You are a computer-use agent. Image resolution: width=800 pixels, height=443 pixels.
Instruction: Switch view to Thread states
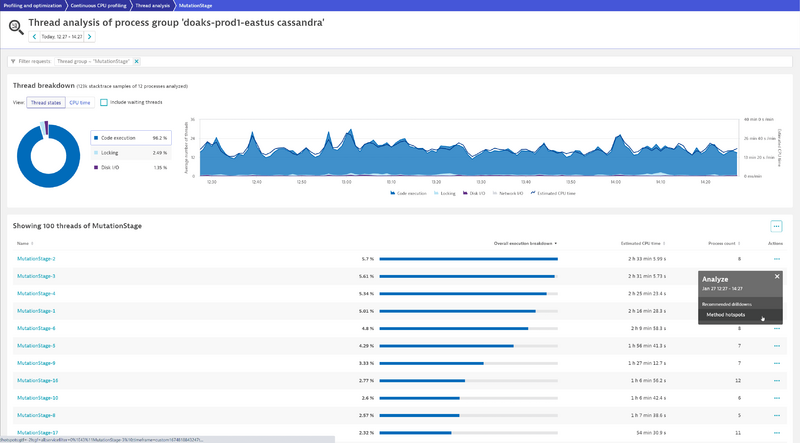pos(45,102)
